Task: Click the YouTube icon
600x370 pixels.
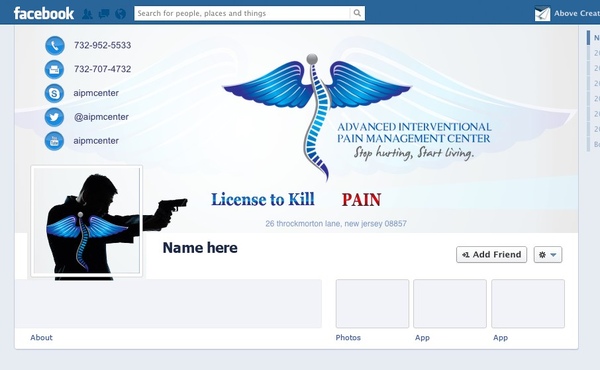Action: [x=54, y=141]
